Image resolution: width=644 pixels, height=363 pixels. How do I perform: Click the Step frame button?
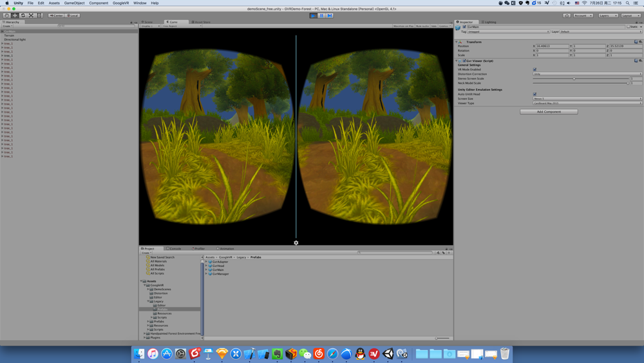(x=330, y=15)
